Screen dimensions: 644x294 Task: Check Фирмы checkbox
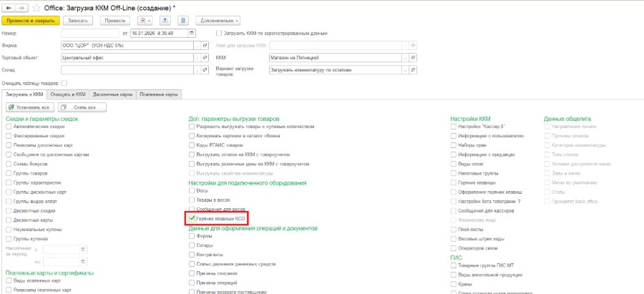click(192, 235)
